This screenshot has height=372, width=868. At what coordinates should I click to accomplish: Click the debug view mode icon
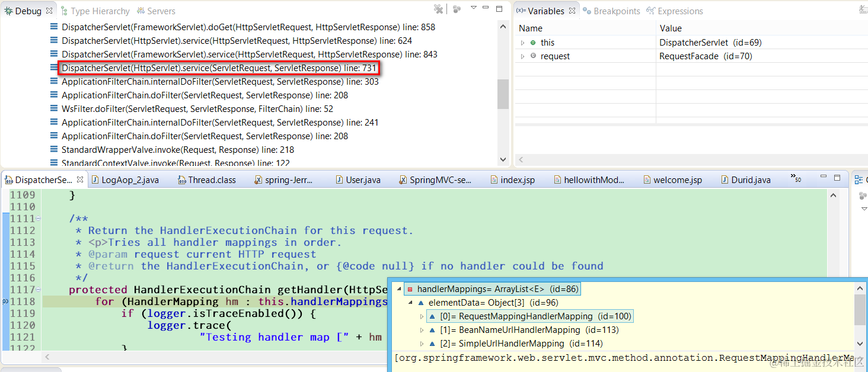click(x=457, y=9)
